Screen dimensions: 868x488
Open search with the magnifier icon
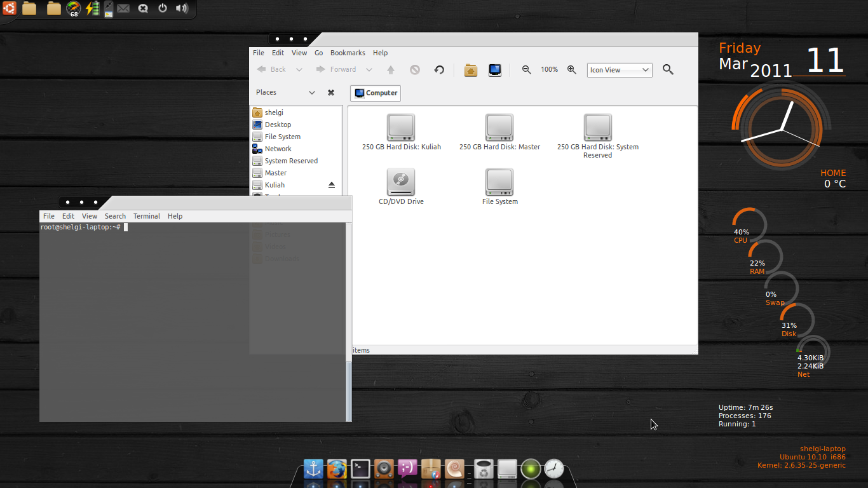click(668, 70)
